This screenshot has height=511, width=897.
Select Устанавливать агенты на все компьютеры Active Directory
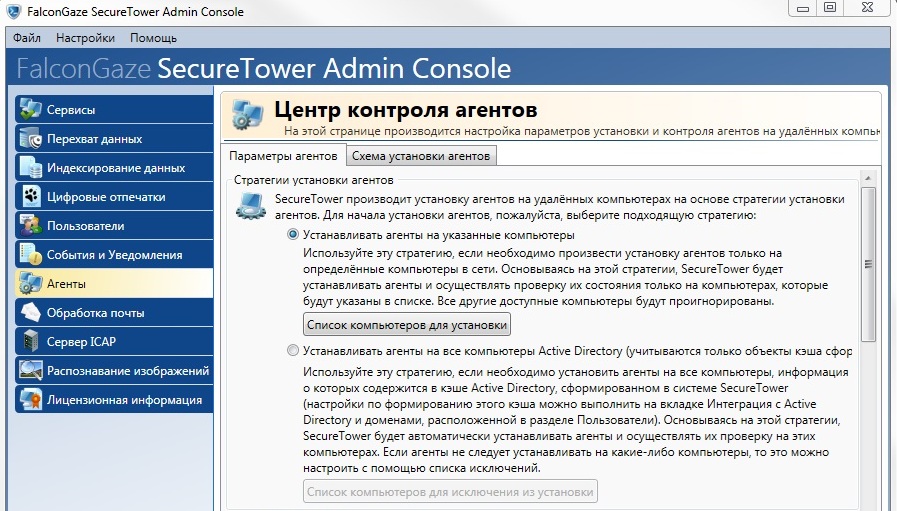(x=293, y=350)
